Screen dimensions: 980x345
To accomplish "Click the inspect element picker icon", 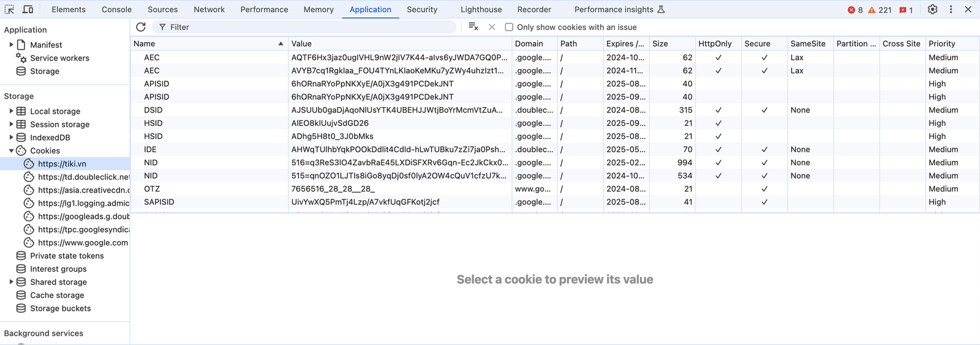I will tap(9, 9).
